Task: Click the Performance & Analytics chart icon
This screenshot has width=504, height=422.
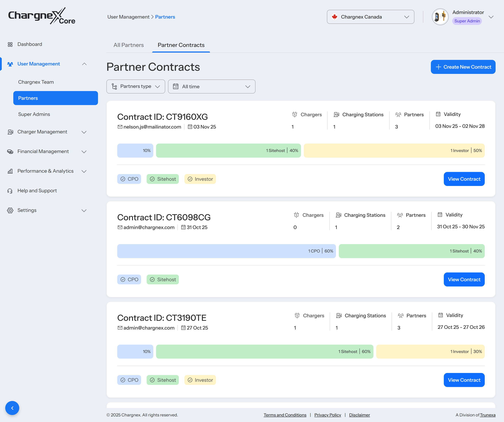Action: click(10, 171)
